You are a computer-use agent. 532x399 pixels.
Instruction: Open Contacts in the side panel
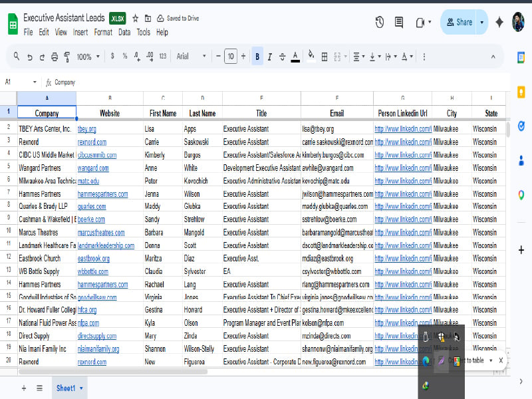(x=521, y=160)
